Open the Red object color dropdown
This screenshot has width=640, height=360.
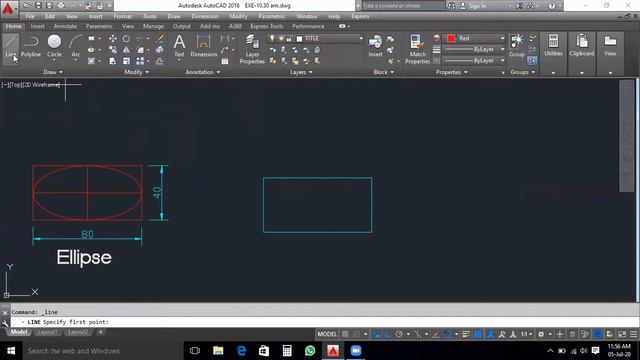[x=502, y=38]
